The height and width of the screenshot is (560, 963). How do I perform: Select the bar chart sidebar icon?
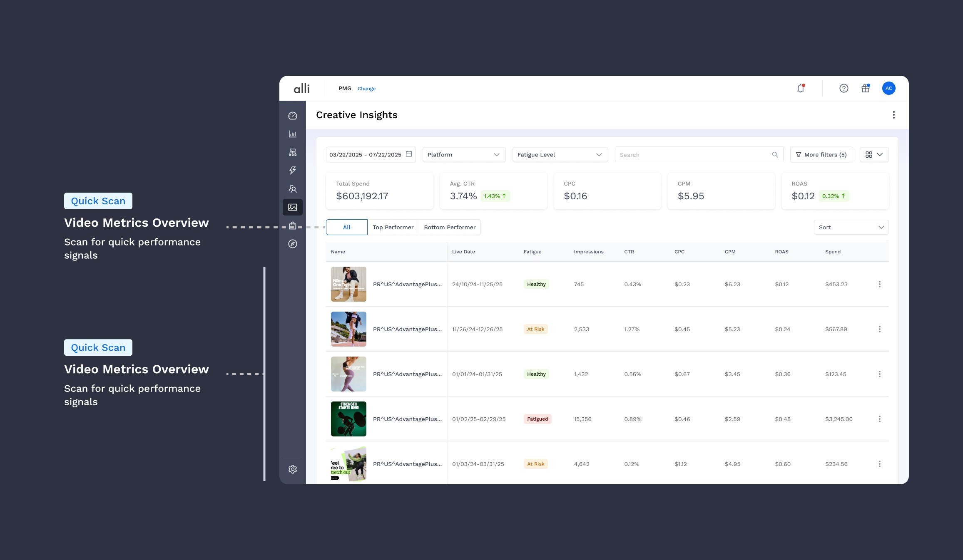(293, 134)
